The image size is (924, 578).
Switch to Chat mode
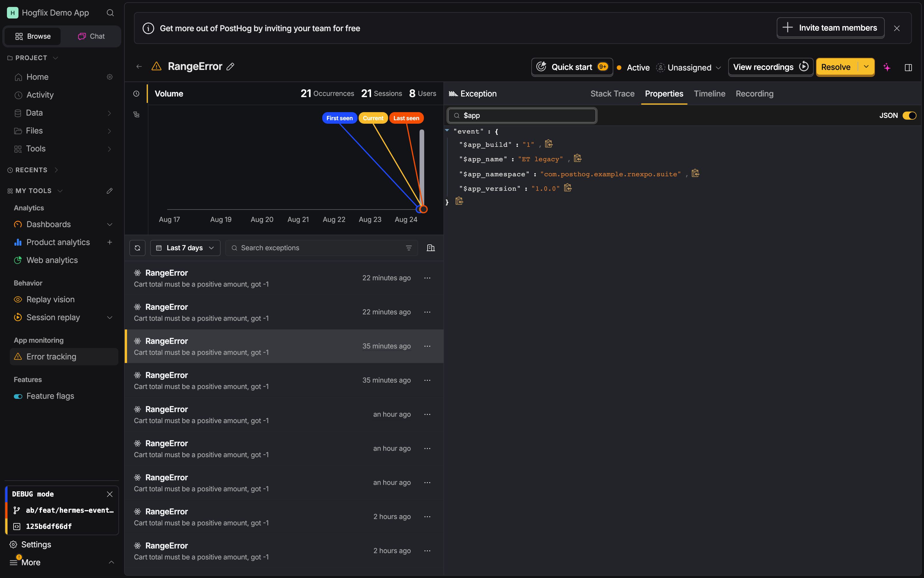[91, 36]
